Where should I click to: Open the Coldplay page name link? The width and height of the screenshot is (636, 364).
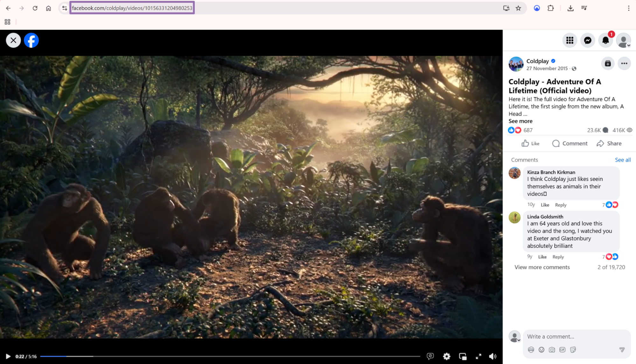tap(537, 61)
